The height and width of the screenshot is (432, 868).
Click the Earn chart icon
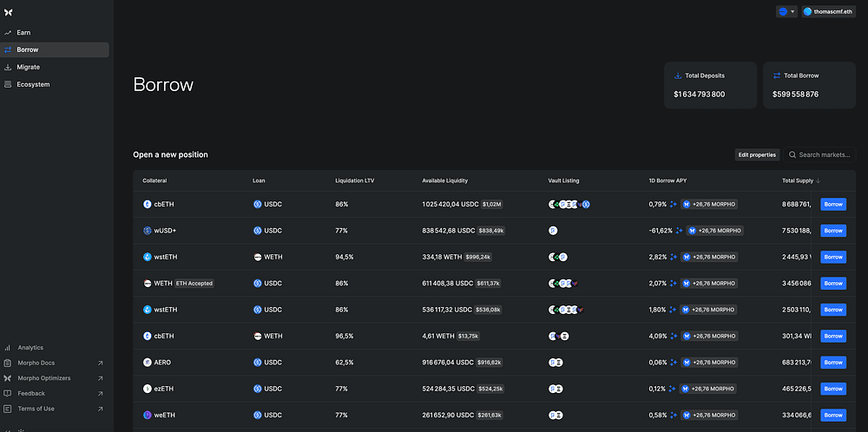[x=8, y=33]
